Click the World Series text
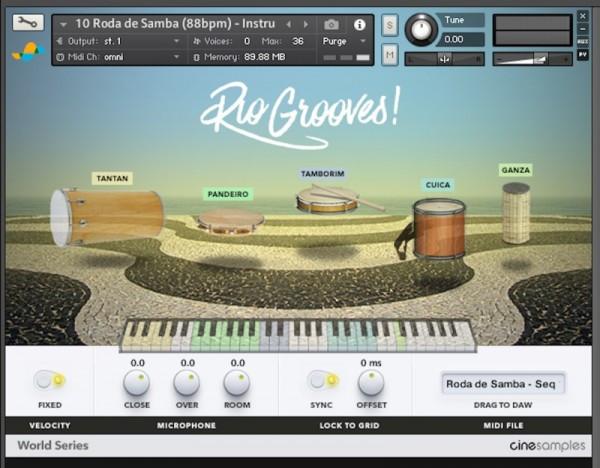 coord(53,445)
